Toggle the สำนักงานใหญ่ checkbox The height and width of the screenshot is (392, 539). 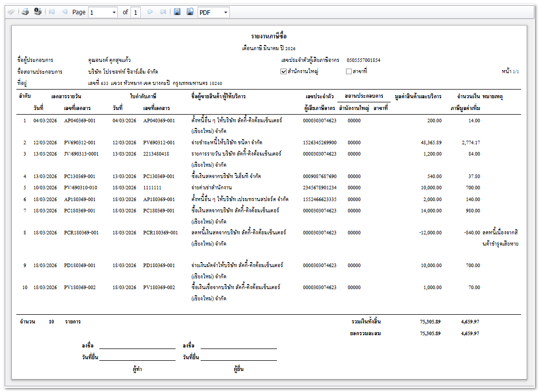(x=284, y=72)
